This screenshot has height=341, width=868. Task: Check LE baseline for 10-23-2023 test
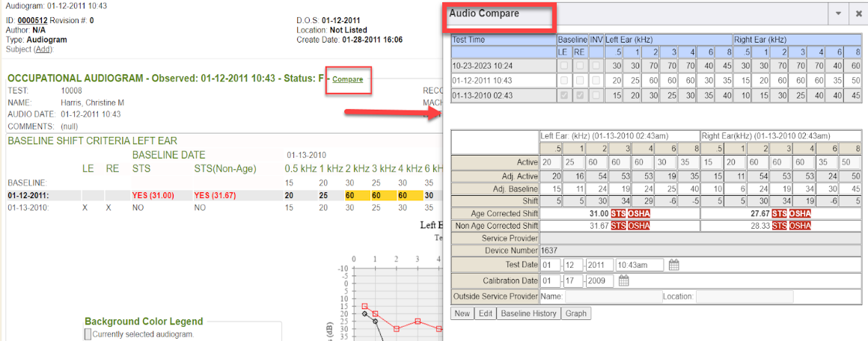coord(563,66)
